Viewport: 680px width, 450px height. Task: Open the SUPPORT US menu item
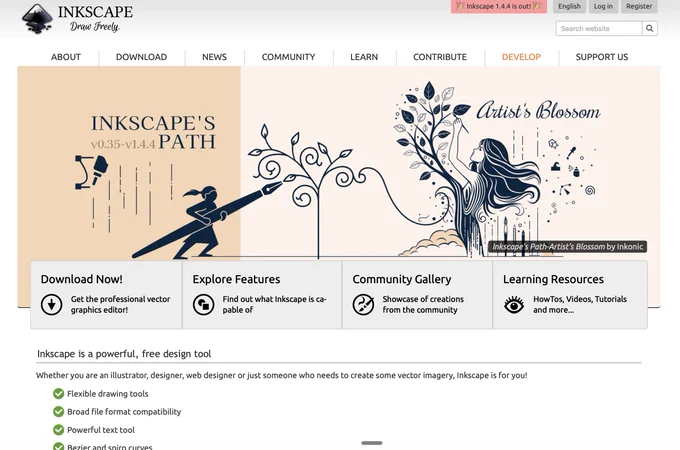point(602,57)
